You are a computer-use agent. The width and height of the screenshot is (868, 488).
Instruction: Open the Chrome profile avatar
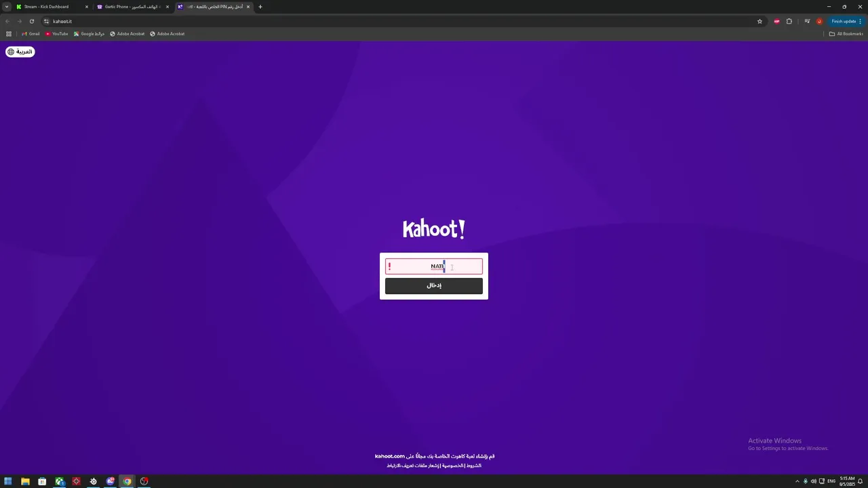[819, 21]
